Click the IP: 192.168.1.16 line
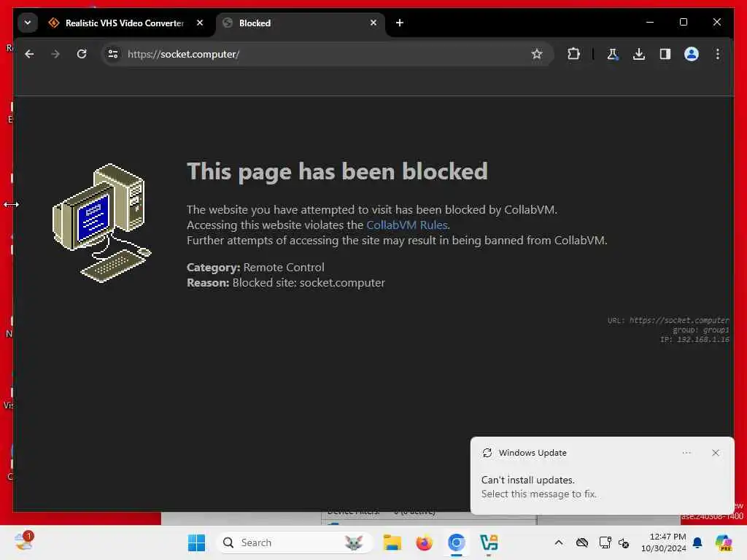 coord(694,340)
